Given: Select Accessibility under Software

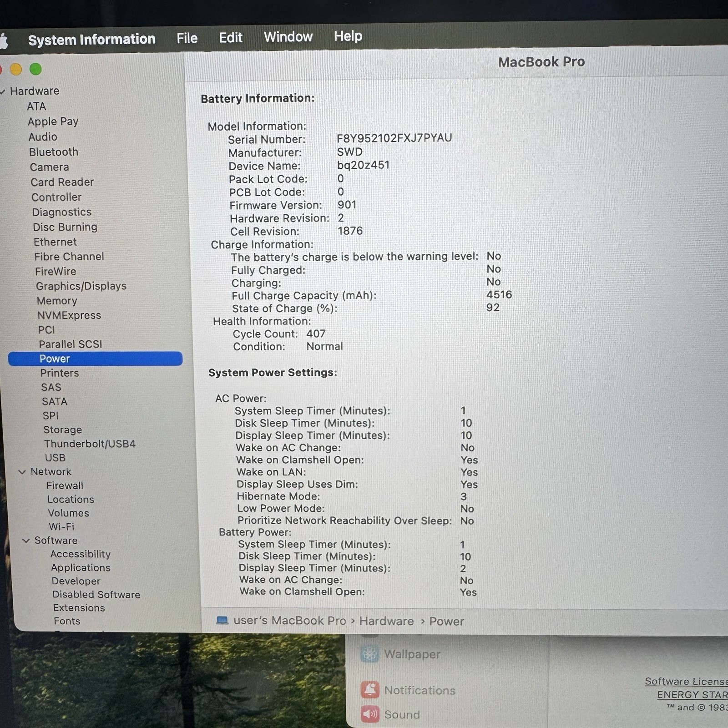Looking at the screenshot, I should pyautogui.click(x=81, y=554).
